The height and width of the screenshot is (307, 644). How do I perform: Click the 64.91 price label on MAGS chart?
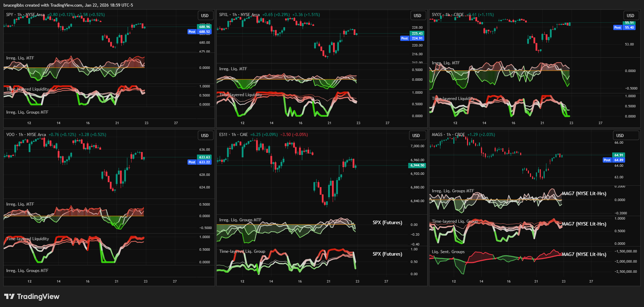[618, 155]
